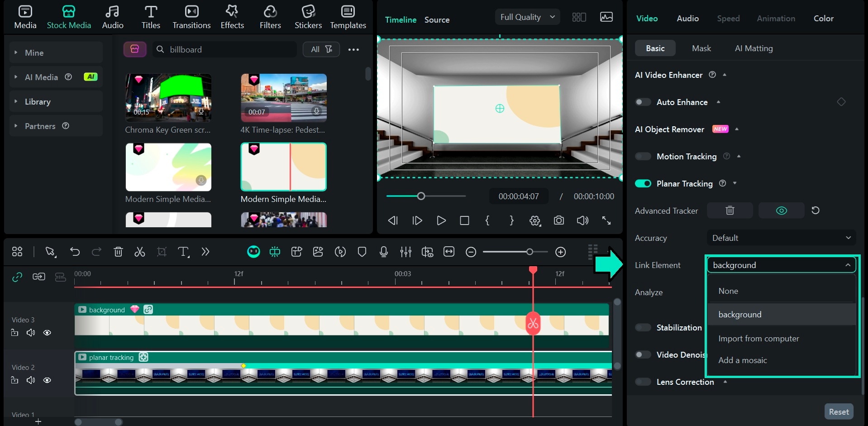Screen dimensions: 868x426
Task: Click the preview playback progress slider
Action: point(426,196)
